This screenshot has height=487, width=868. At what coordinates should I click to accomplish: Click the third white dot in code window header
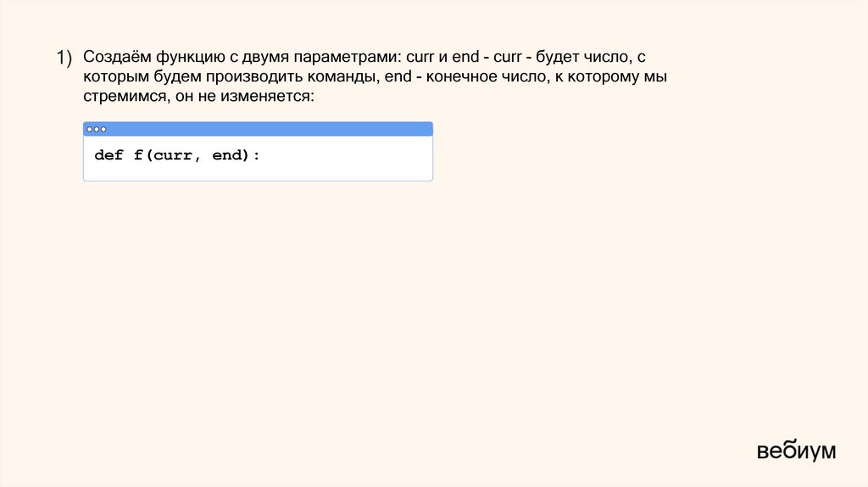tap(103, 129)
